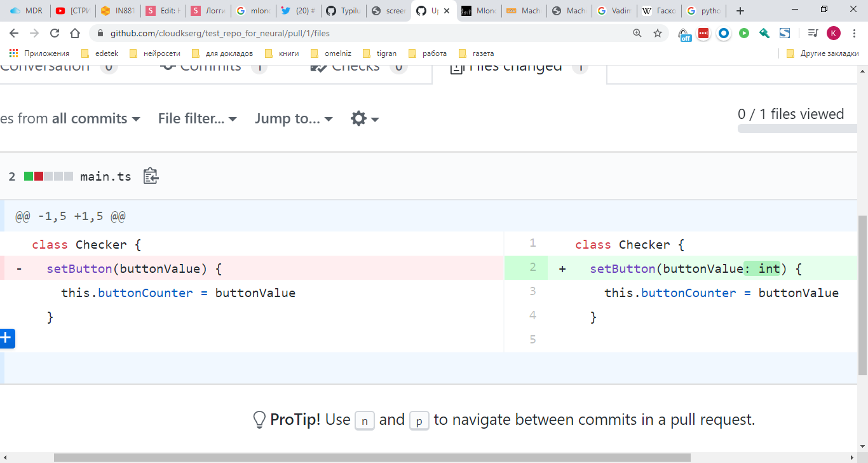Open the нейросети bookmark folder
Screen dimensions: 868x463
[154, 53]
